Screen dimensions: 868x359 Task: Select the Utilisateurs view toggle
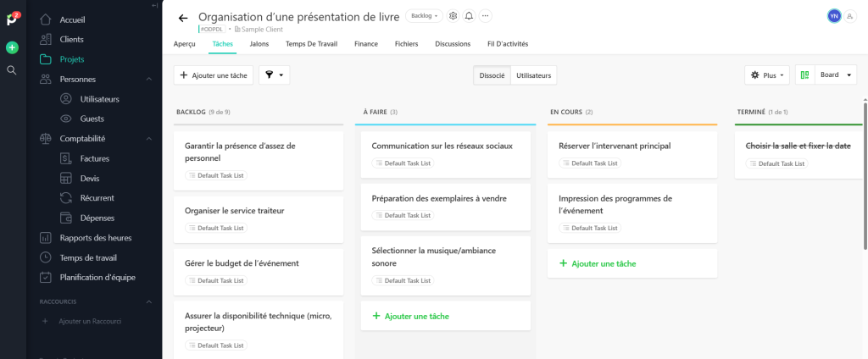534,75
